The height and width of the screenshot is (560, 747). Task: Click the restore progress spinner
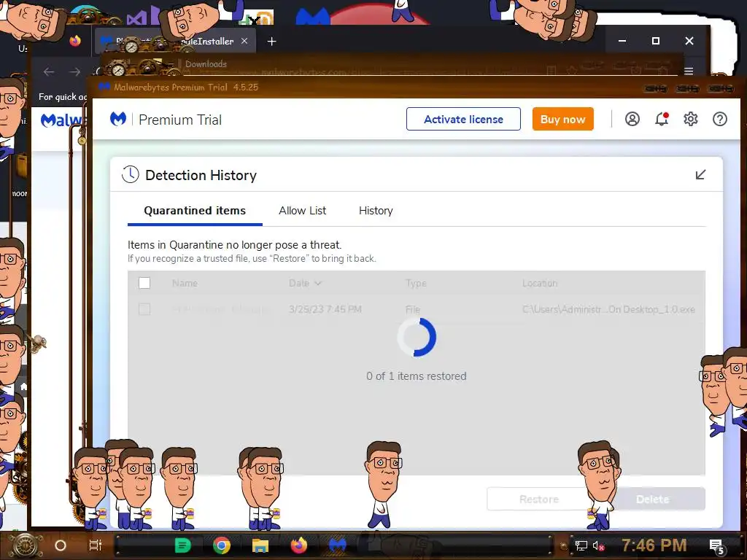(417, 337)
